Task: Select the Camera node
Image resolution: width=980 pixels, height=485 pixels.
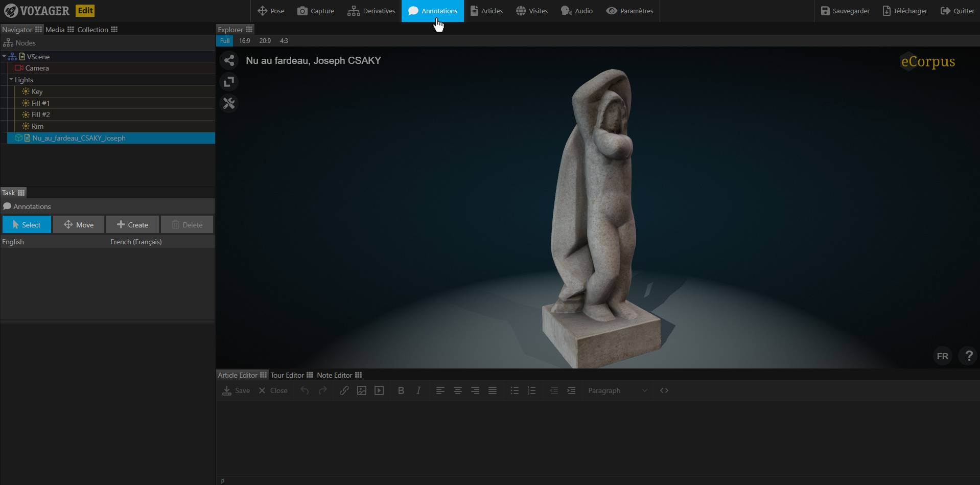Action: [111, 68]
